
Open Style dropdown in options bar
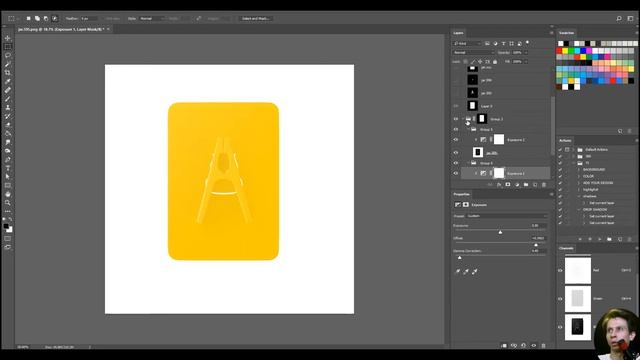(x=152, y=18)
